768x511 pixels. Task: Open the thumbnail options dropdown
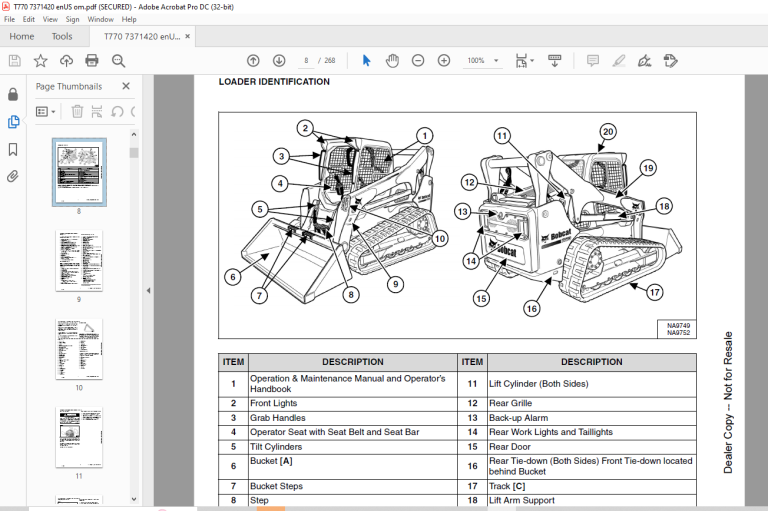pos(45,112)
